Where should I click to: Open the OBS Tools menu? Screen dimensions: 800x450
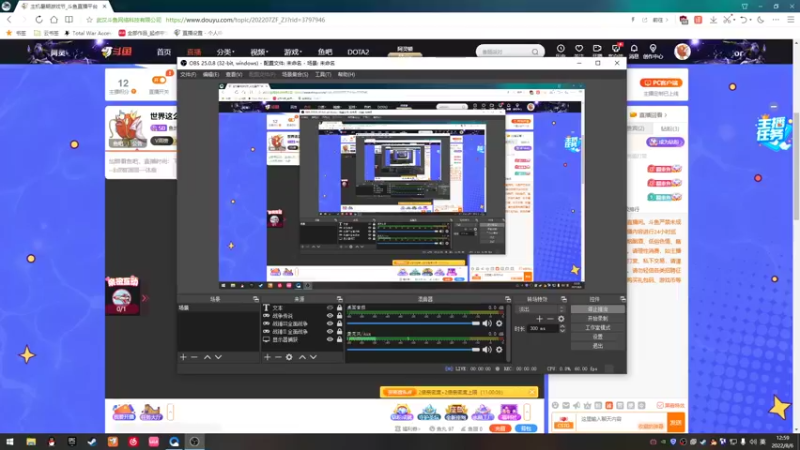coord(323,74)
